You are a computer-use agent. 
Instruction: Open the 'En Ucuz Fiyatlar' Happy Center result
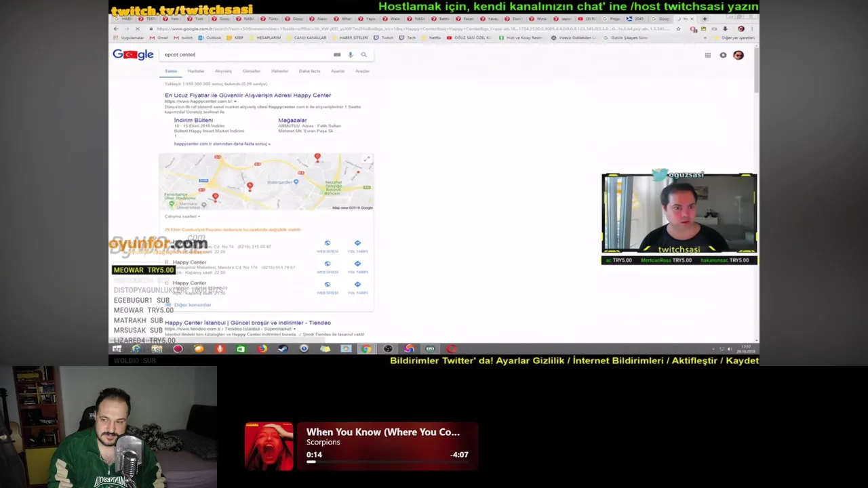coord(248,96)
